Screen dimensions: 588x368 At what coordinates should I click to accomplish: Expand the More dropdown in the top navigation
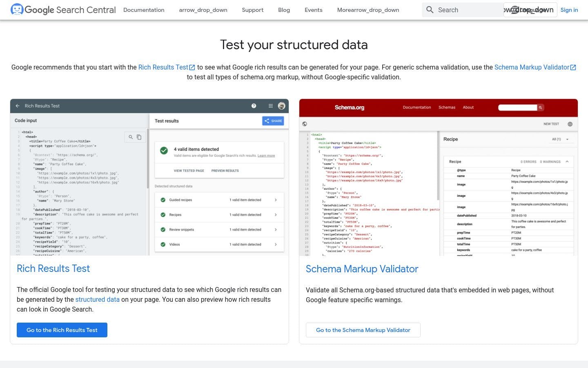click(x=368, y=10)
